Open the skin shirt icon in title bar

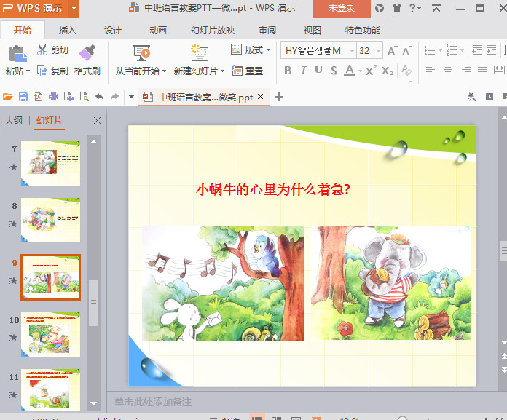coord(397,8)
